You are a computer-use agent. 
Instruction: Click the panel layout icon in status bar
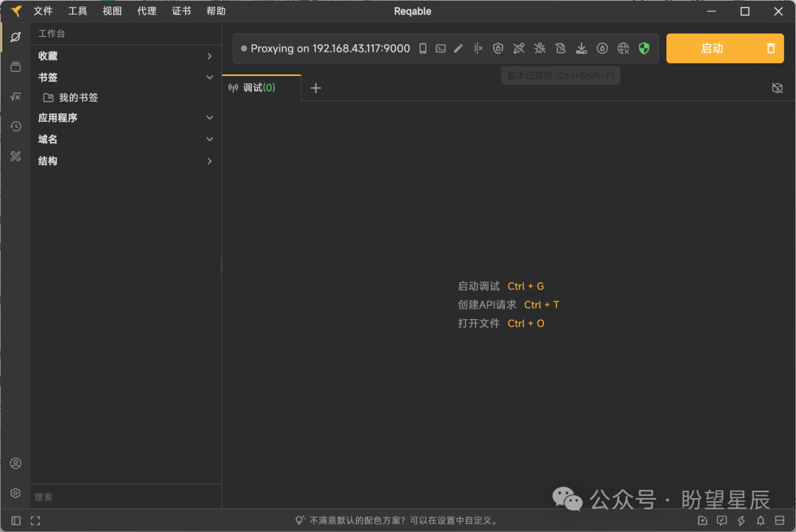[x=780, y=520]
